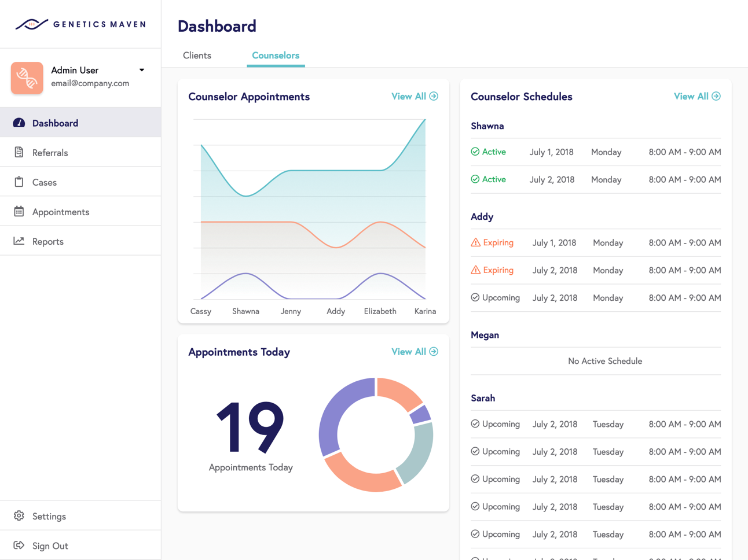The width and height of the screenshot is (748, 560).
Task: Go to Cases in the sidebar
Action: [80, 182]
